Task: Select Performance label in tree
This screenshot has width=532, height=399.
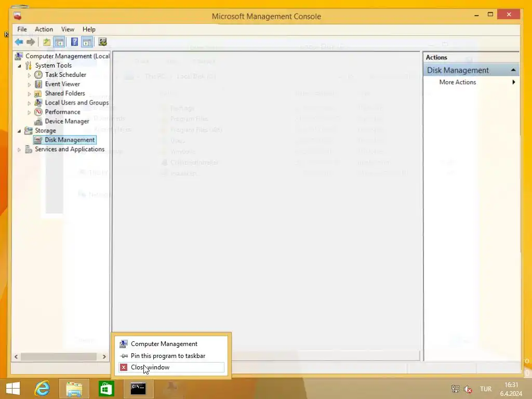Action: click(x=62, y=112)
